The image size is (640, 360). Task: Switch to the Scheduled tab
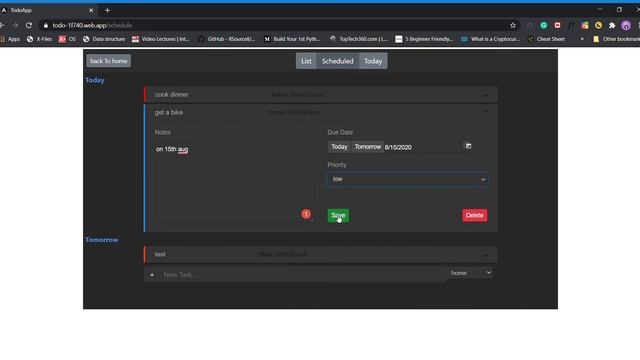click(338, 61)
